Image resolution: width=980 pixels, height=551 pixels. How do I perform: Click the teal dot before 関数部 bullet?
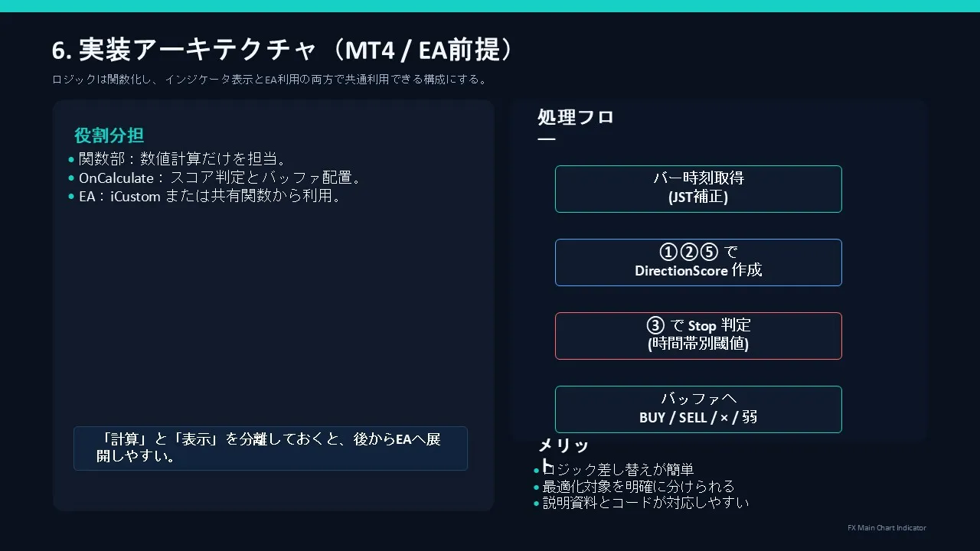click(x=71, y=159)
